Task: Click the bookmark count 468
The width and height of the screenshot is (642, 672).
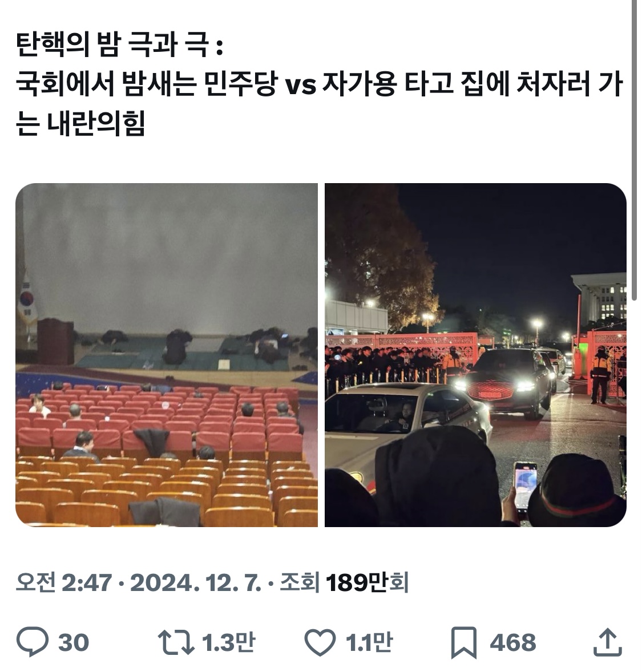Action: [x=512, y=642]
